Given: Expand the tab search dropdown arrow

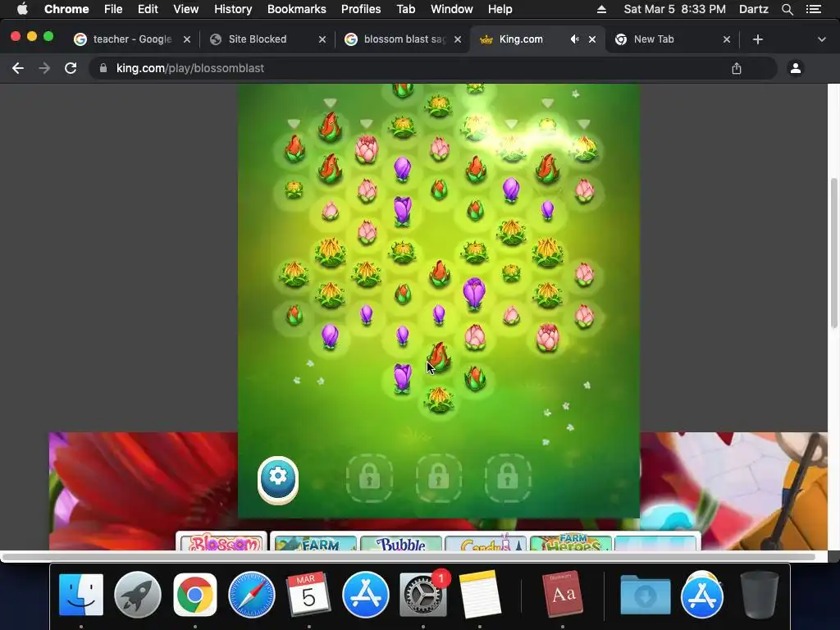Looking at the screenshot, I should click(821, 39).
